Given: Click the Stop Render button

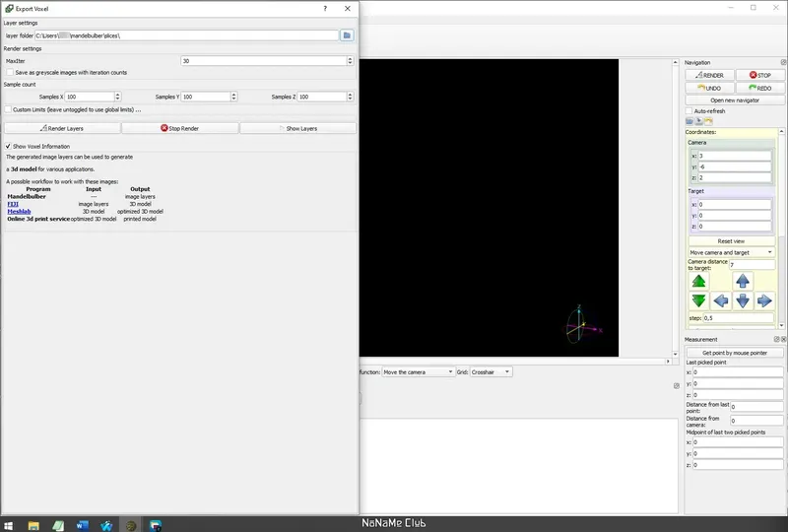Looking at the screenshot, I should click(180, 128).
